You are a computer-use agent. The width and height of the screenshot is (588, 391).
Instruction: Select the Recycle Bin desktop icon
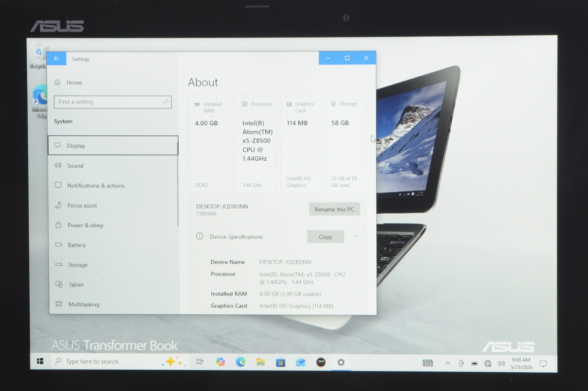point(39,56)
